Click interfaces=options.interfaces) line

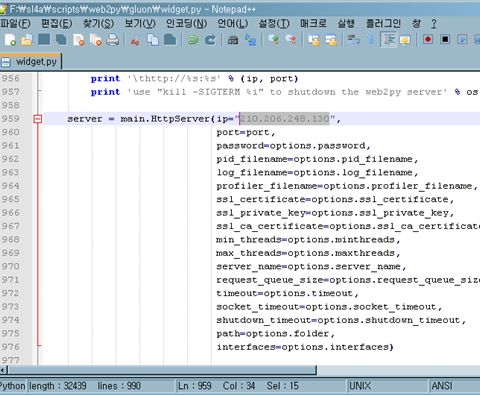pos(305,347)
